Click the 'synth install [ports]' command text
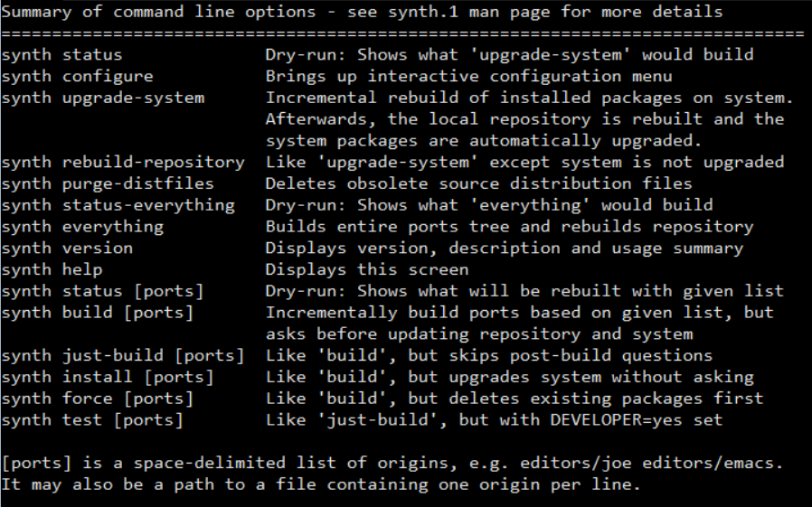The width and height of the screenshot is (812, 507). pyautogui.click(x=108, y=377)
